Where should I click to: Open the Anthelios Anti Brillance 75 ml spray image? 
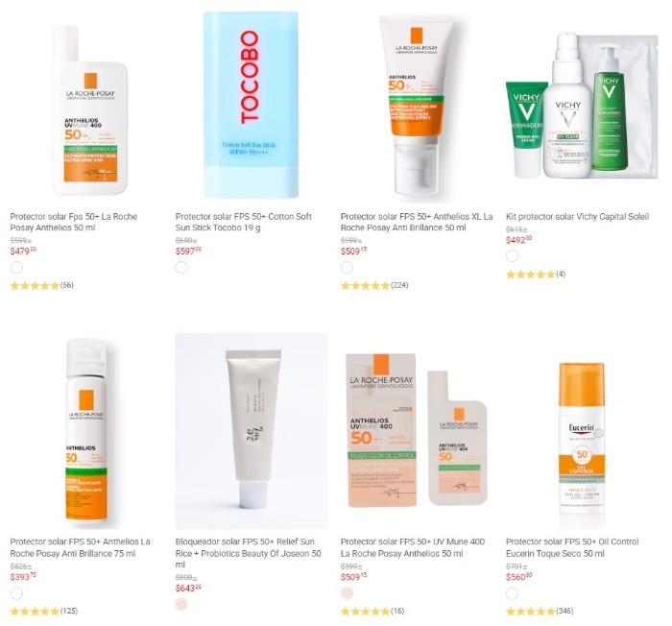tap(86, 431)
